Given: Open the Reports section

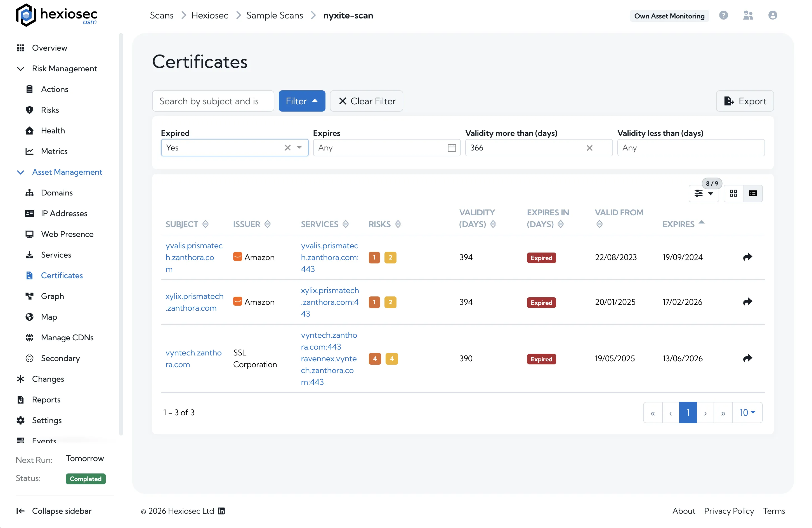Looking at the screenshot, I should (x=46, y=400).
